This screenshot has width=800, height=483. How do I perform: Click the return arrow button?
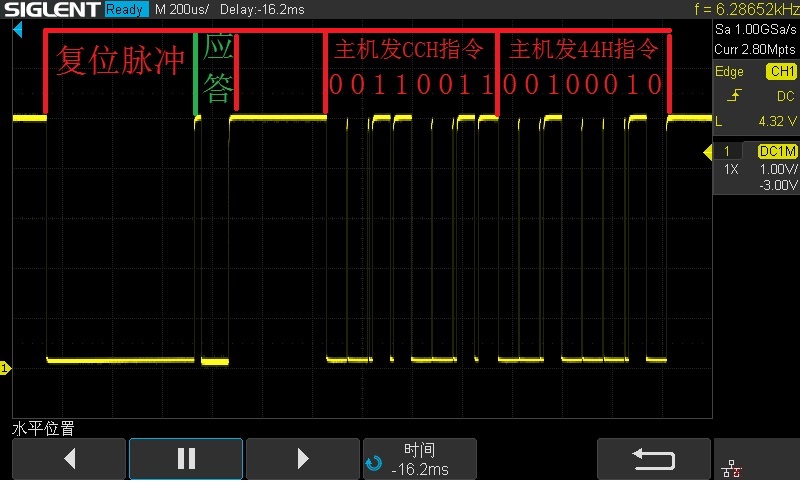pyautogui.click(x=654, y=459)
